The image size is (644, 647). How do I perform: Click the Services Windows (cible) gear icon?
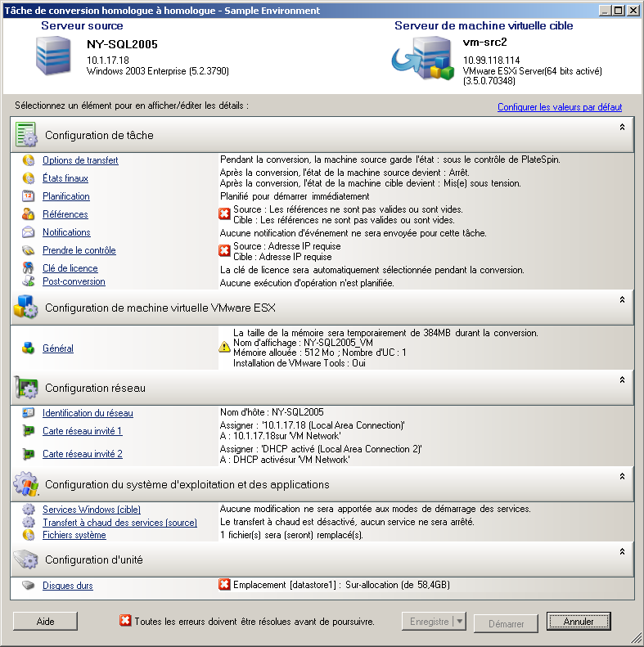[28, 510]
